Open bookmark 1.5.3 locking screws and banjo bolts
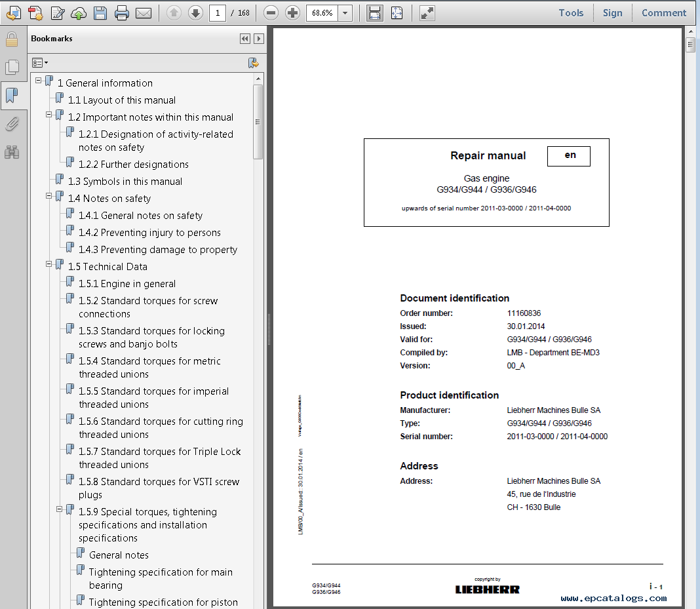 (152, 338)
